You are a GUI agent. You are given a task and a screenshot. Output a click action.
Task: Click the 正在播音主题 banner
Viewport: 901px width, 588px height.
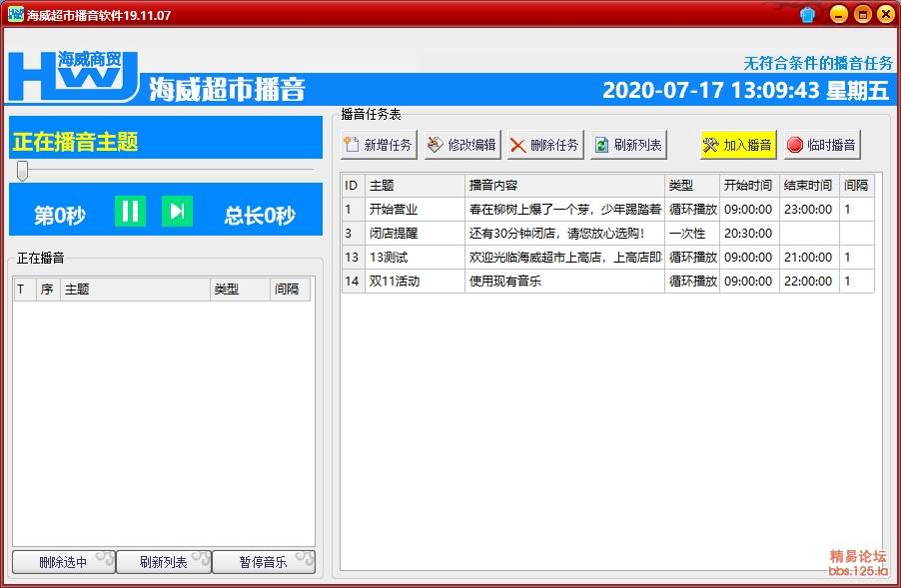coord(166,137)
